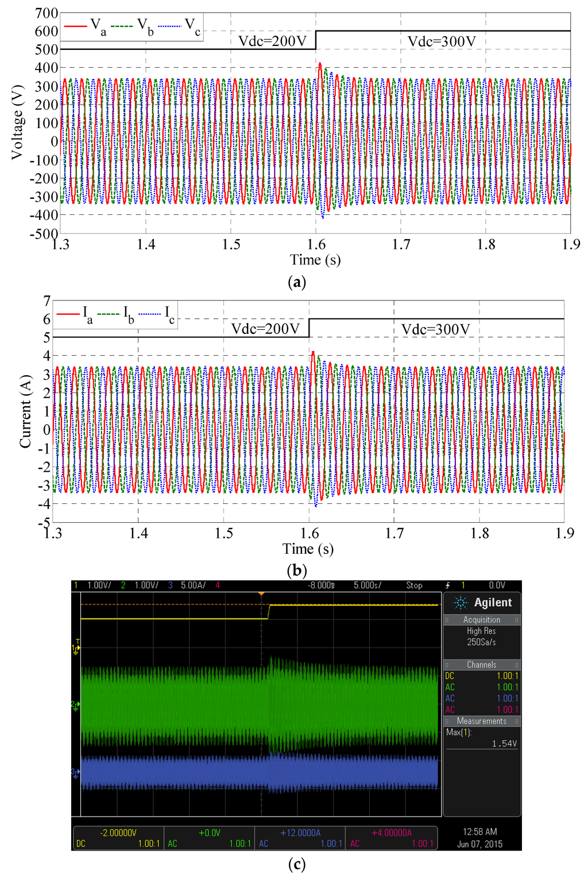Screen dimensions: 588x878
Task: Click channel 2 green ground marker
Action: pos(75,704)
